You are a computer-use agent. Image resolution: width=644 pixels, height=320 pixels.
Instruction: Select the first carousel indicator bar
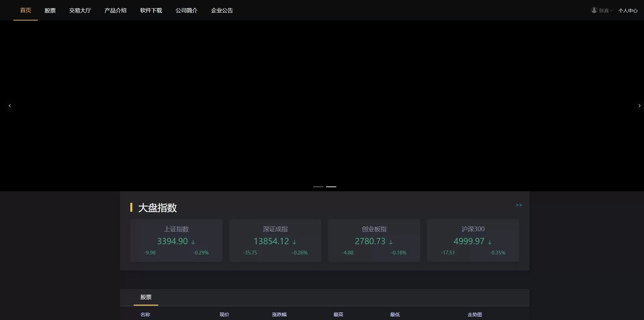(318, 187)
